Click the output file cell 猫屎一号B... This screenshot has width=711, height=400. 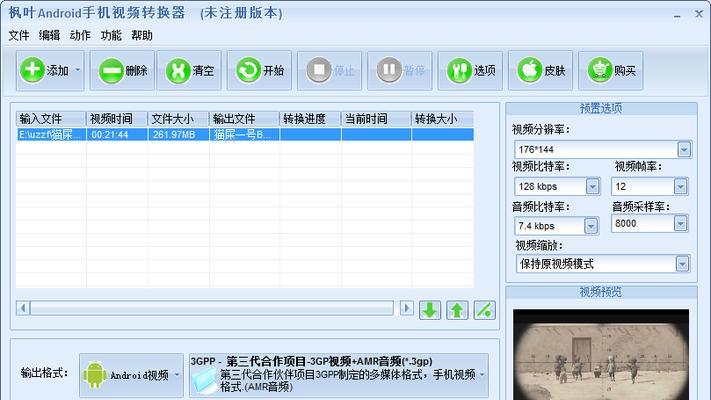click(x=244, y=135)
